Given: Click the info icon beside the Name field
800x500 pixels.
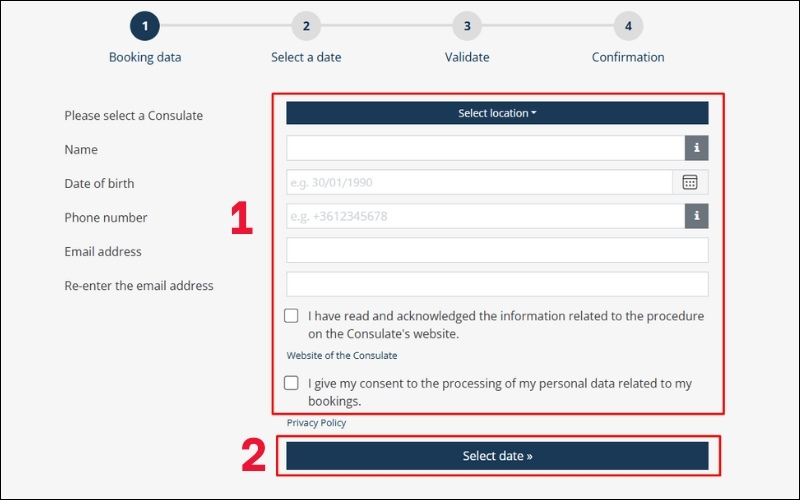Looking at the screenshot, I should 696,148.
